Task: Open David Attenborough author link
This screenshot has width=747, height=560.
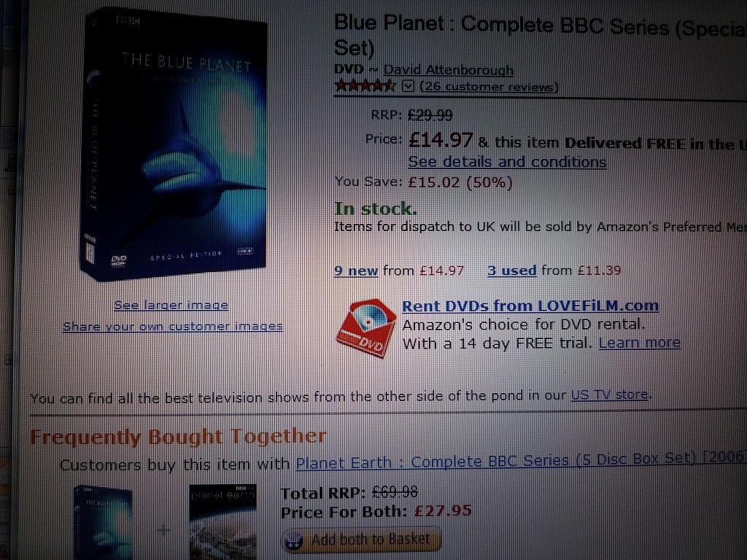Action: (449, 70)
